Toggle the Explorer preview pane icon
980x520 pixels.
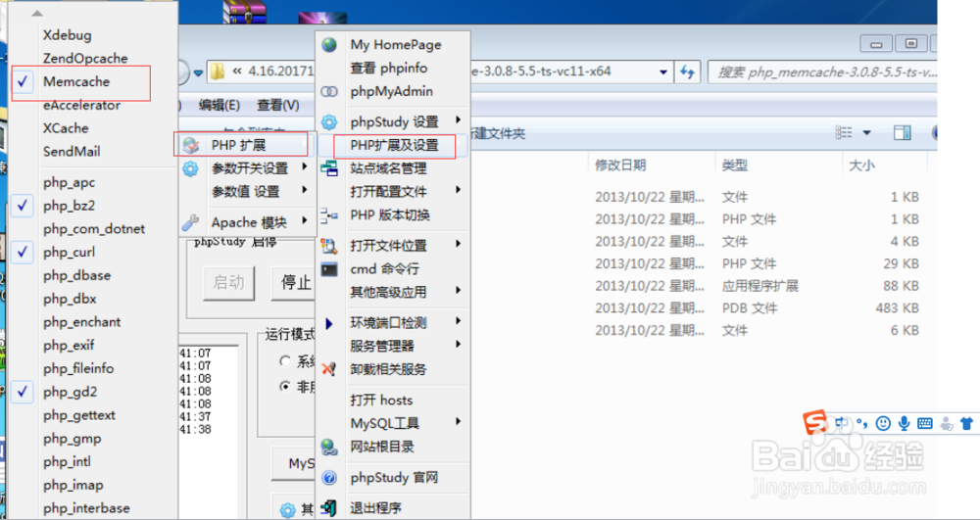[x=902, y=132]
